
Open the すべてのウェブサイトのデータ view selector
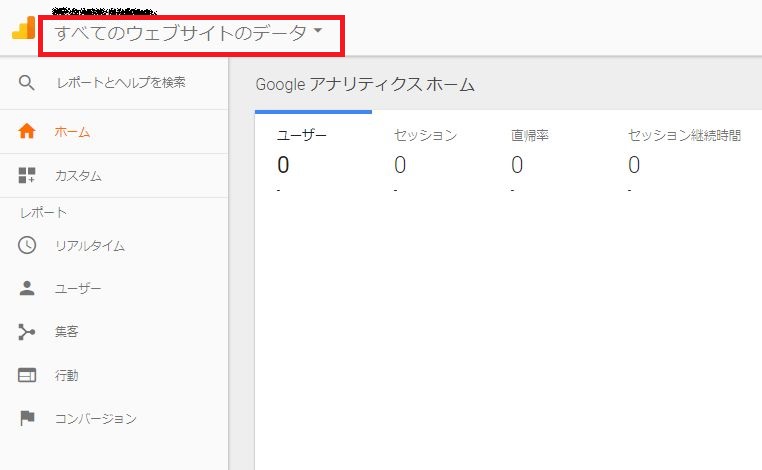189,33
